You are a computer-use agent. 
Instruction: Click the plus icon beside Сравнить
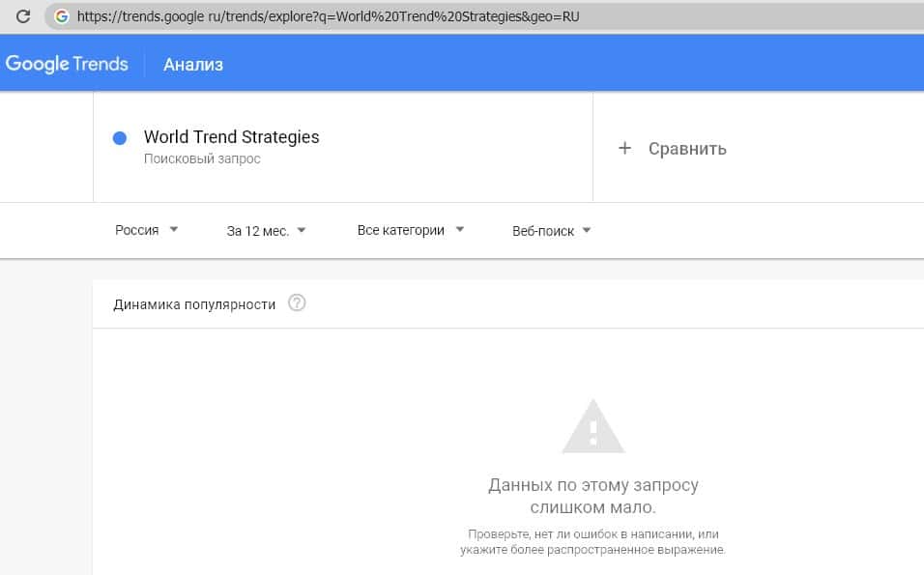624,148
